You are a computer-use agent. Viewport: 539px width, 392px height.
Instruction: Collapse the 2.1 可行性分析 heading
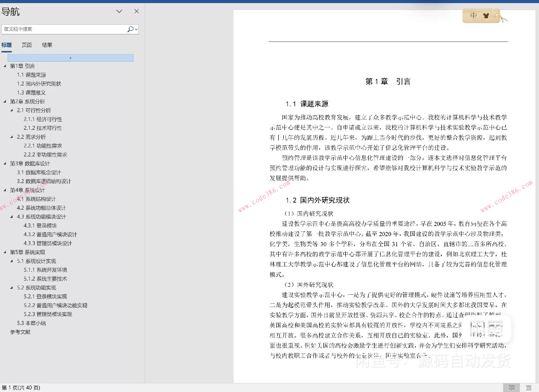[x=12, y=110]
